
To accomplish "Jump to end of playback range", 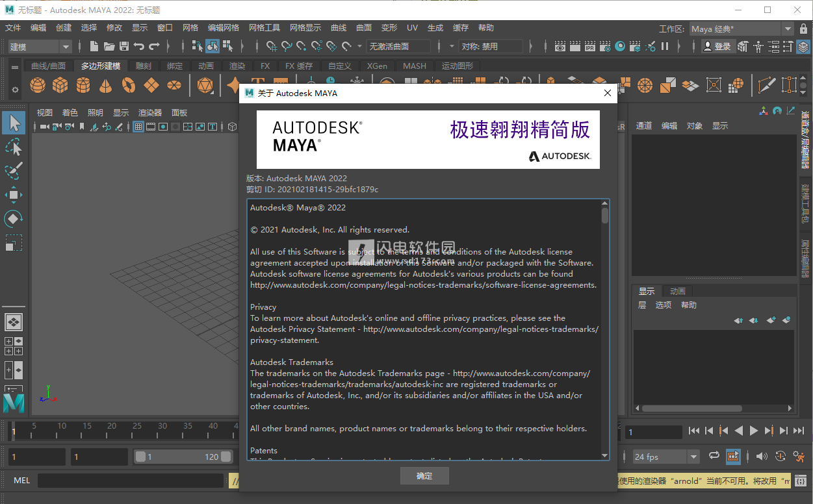I will coord(799,431).
